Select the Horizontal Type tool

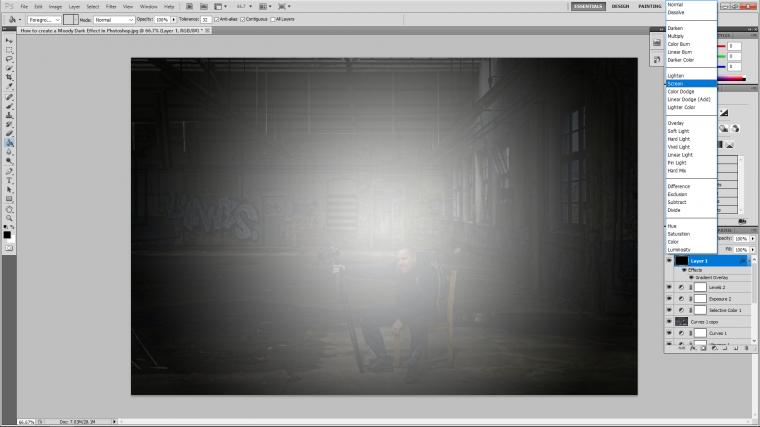click(9, 181)
